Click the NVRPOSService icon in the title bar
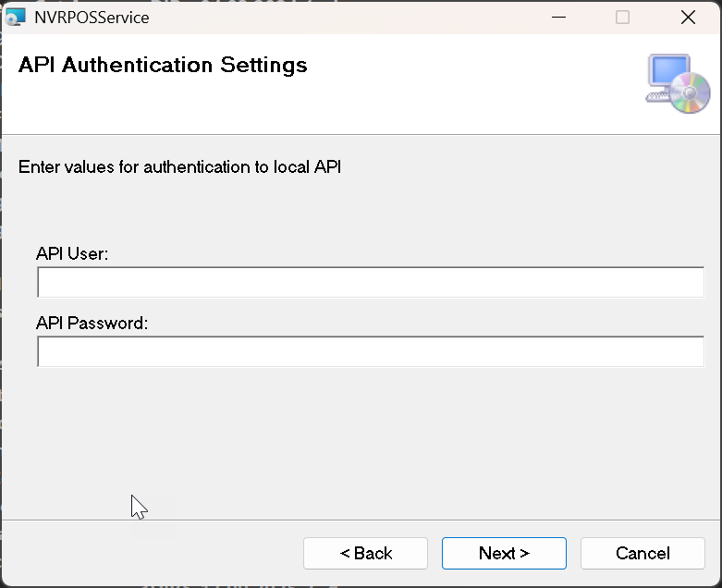 (16, 17)
